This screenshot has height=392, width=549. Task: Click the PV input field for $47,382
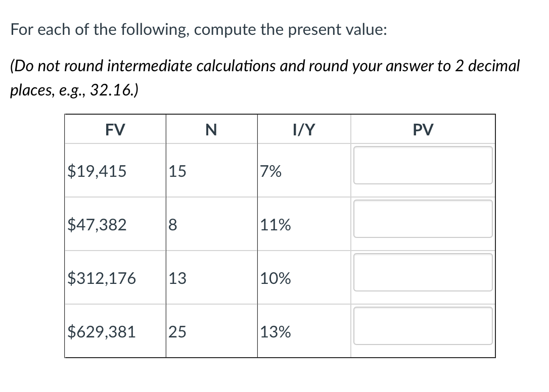[x=424, y=219]
